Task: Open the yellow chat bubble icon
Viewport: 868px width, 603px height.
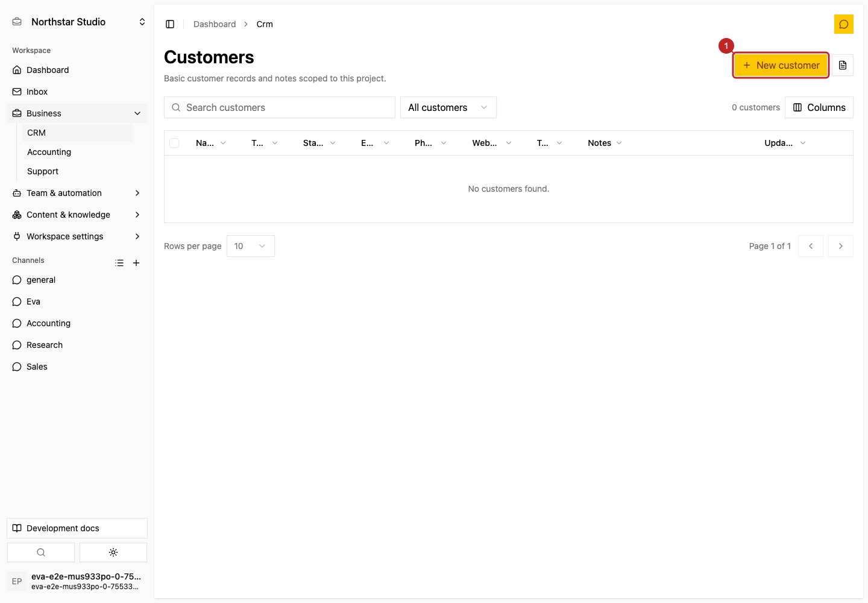Action: click(x=844, y=24)
